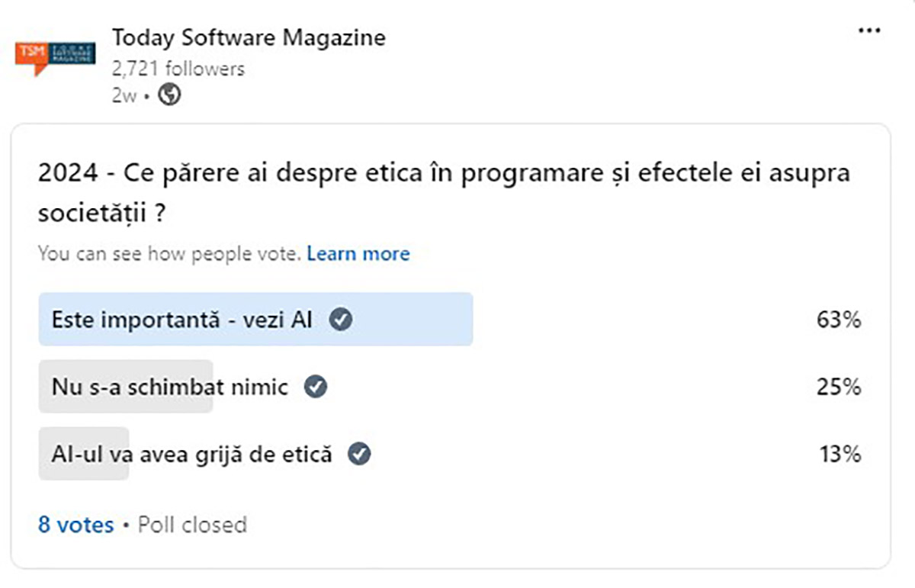View the 8 votes voter list
The image size is (915, 588).
coord(75,525)
